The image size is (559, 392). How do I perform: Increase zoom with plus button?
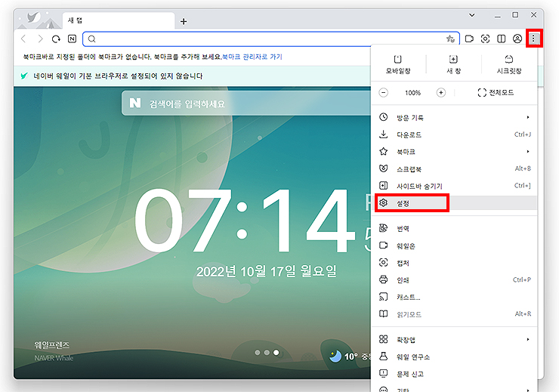pyautogui.click(x=441, y=93)
